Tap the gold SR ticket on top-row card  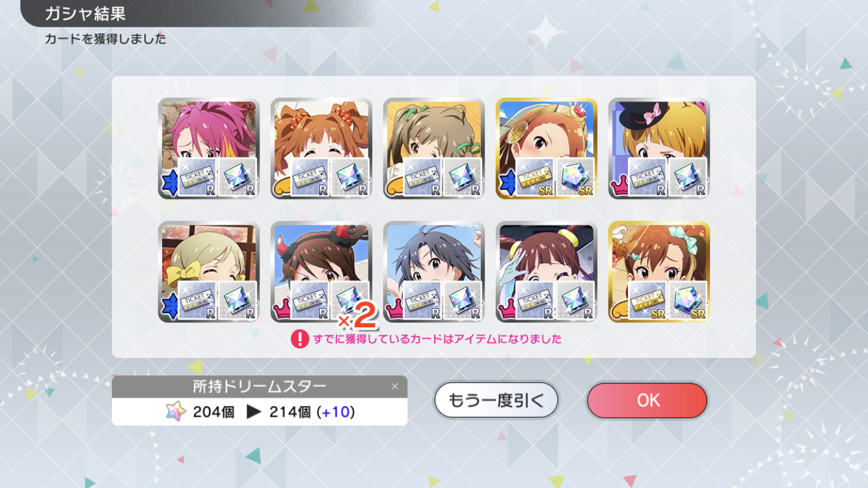535,177
